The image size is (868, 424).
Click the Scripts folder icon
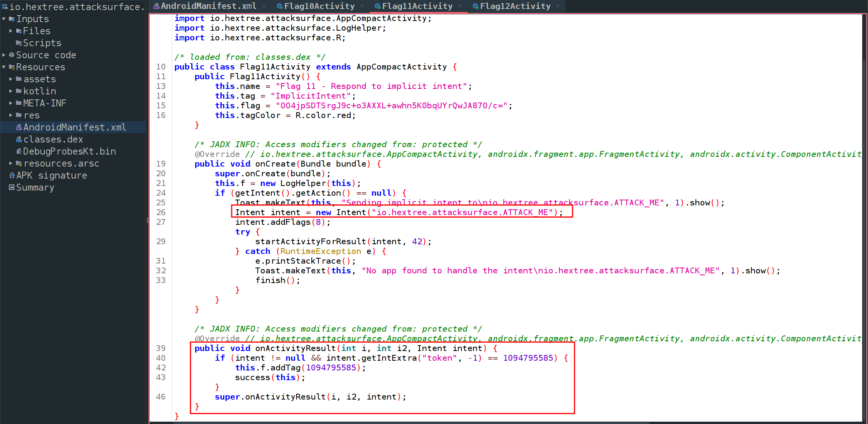point(19,43)
